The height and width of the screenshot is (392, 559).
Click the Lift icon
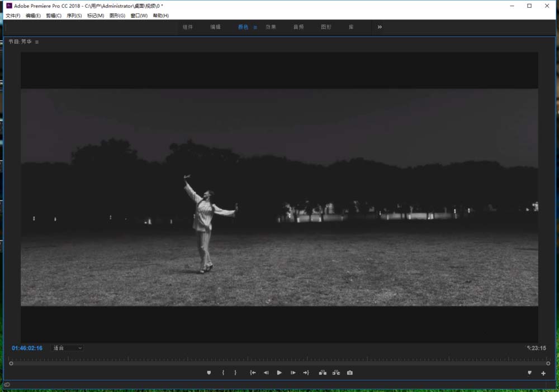tap(323, 372)
